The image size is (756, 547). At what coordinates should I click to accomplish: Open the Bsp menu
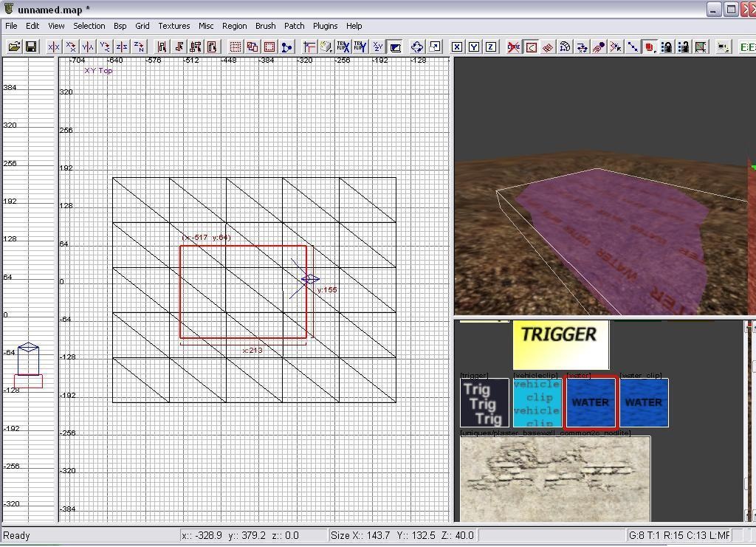point(120,26)
